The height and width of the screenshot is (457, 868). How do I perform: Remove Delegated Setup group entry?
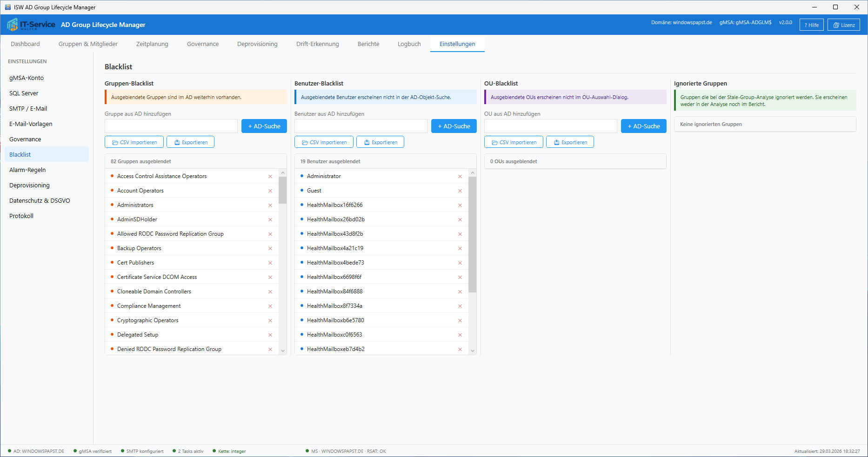(x=270, y=335)
